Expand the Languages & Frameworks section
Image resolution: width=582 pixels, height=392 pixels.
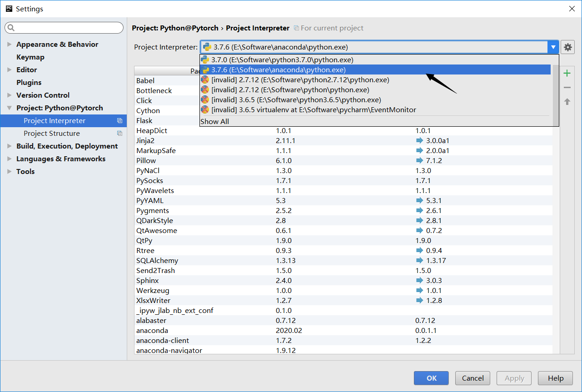[10, 159]
